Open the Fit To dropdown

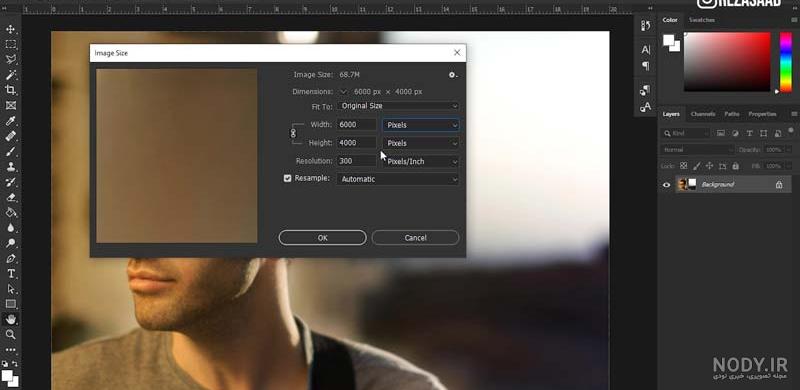tap(398, 106)
